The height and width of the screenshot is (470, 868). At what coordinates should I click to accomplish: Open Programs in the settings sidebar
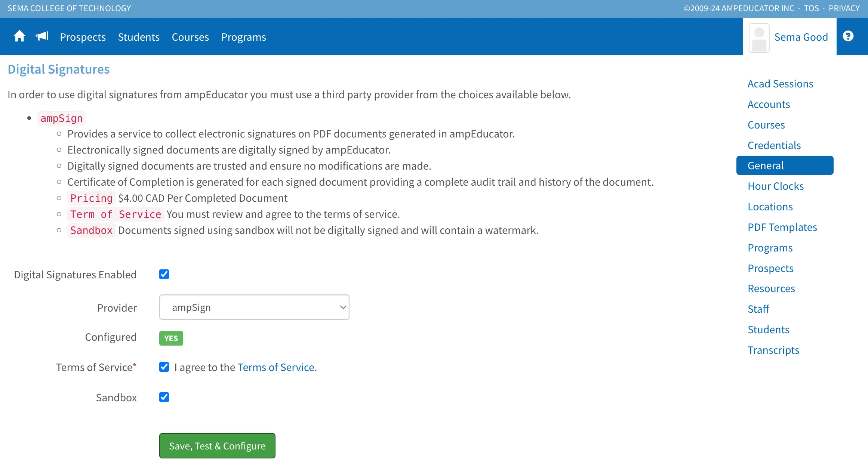(x=770, y=248)
